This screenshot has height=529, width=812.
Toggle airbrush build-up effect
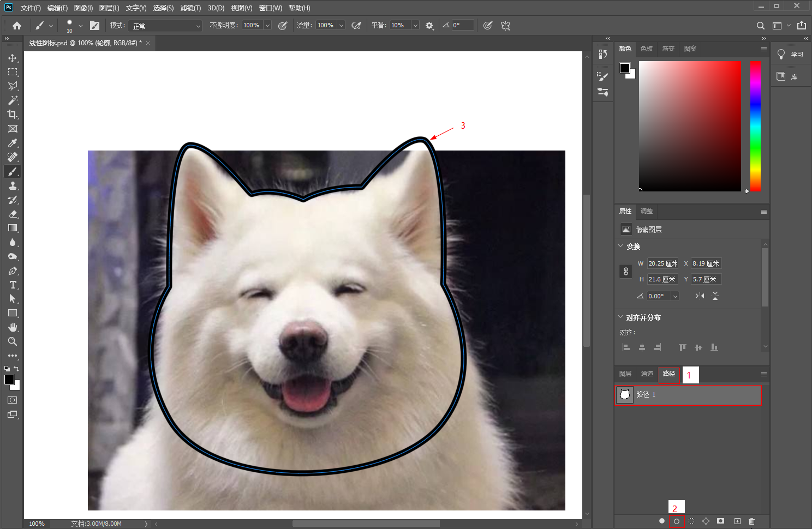pyautogui.click(x=356, y=26)
